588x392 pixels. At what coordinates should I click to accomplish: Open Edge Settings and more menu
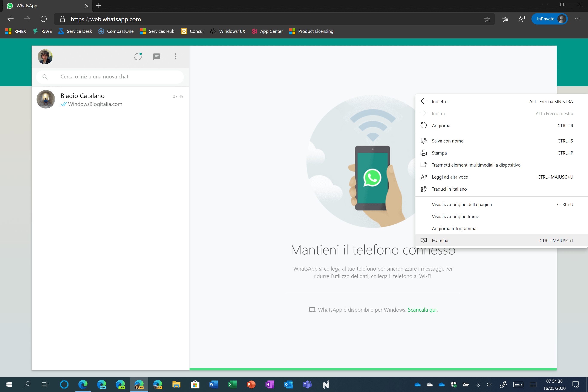(x=578, y=19)
